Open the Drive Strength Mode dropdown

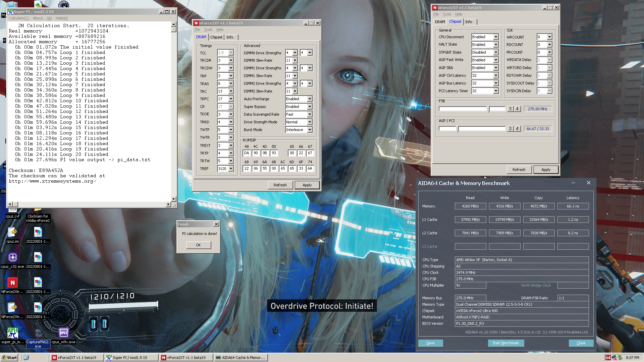click(310, 122)
